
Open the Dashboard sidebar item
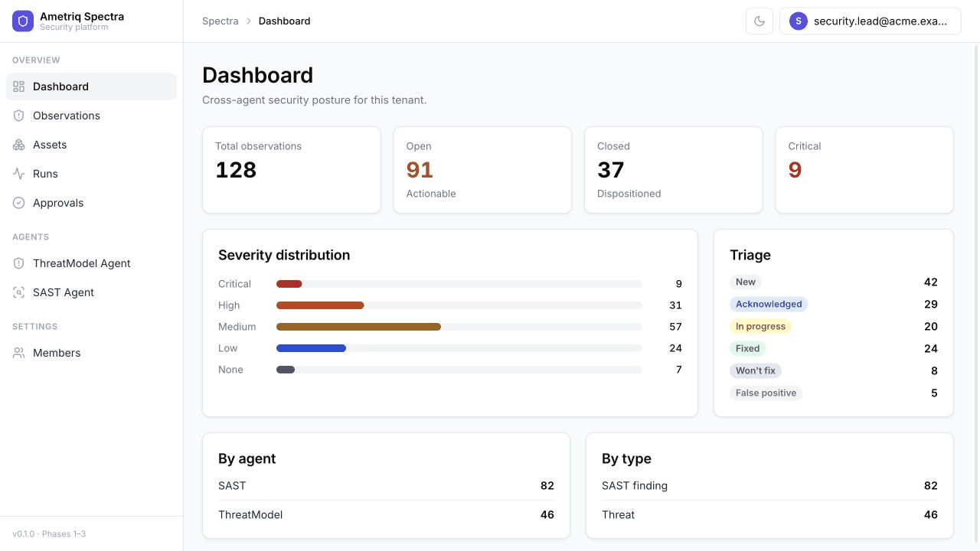pos(91,86)
